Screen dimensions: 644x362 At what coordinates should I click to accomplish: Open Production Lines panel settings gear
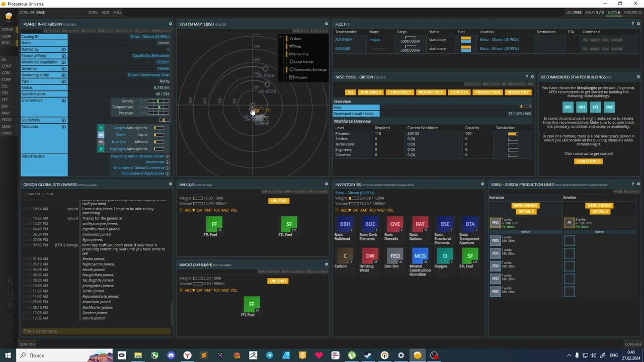coord(638,184)
